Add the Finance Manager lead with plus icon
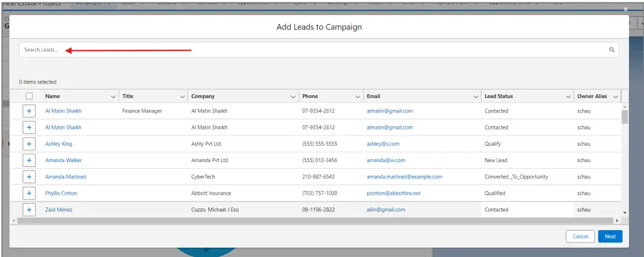Screen dimensions: 644x257 29,111
